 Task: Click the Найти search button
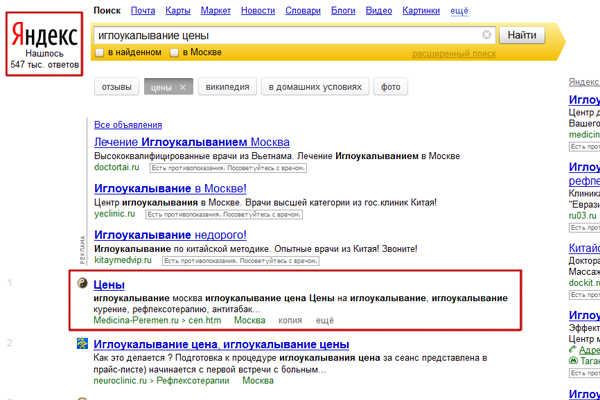pyautogui.click(x=522, y=35)
